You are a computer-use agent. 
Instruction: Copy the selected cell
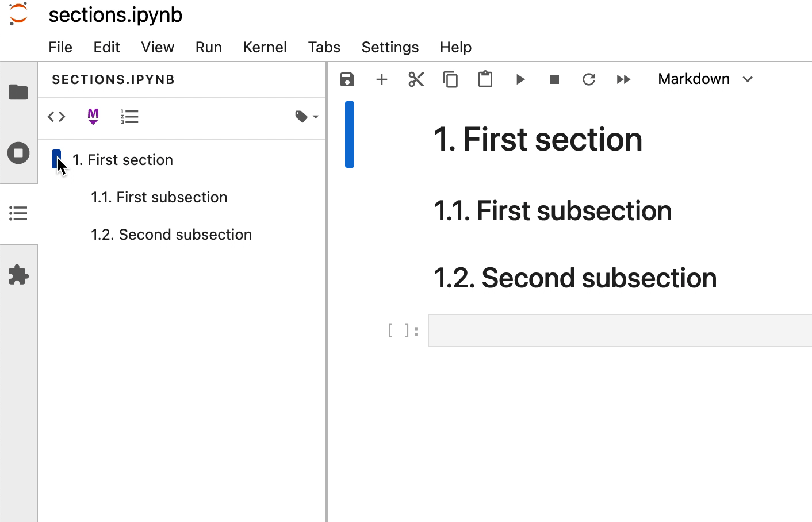[x=451, y=79]
